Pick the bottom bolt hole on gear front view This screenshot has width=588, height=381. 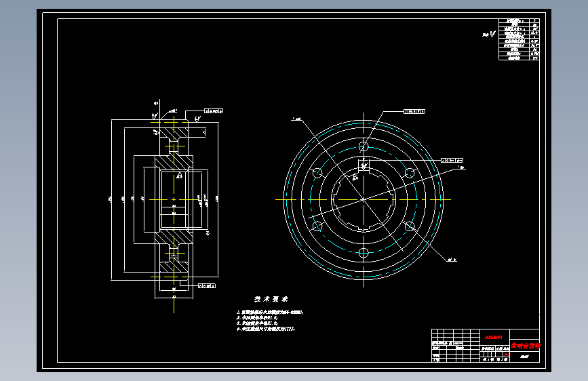(x=364, y=253)
